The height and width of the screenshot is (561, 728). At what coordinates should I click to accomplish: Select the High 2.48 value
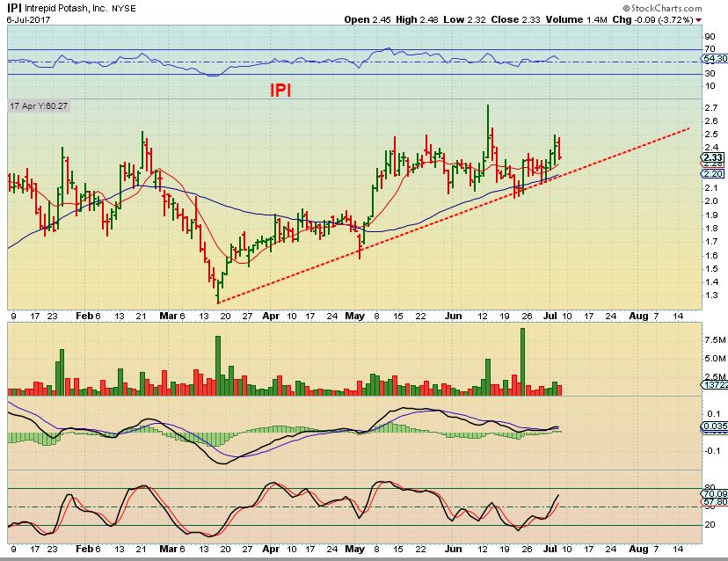point(418,19)
